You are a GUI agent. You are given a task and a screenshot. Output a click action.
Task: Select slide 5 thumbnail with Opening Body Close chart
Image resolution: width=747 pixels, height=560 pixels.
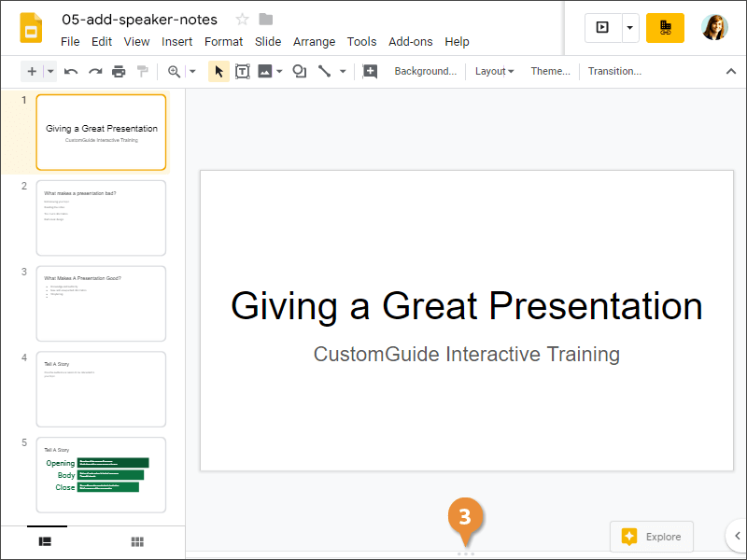(x=101, y=475)
